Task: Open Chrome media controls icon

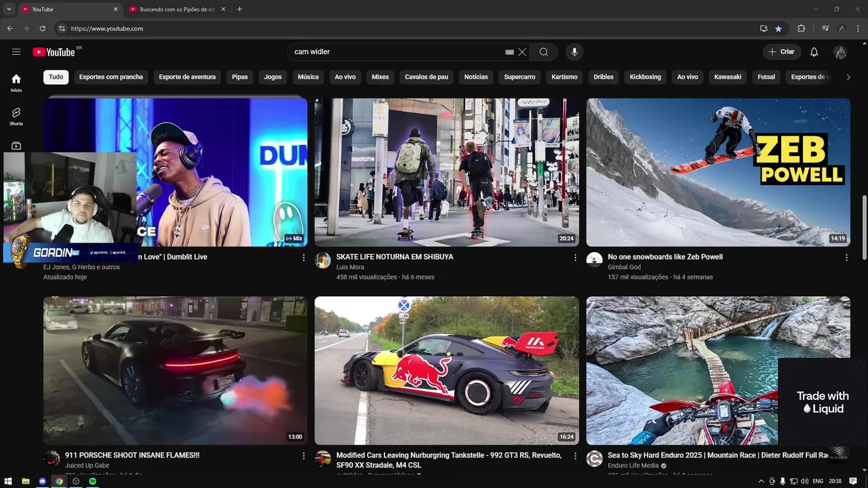Action: (825, 28)
